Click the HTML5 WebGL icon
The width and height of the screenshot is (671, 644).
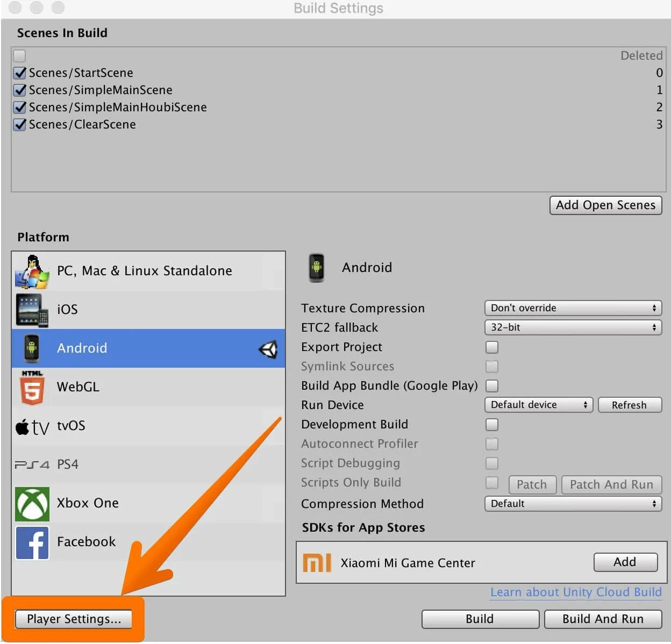pyautogui.click(x=32, y=387)
